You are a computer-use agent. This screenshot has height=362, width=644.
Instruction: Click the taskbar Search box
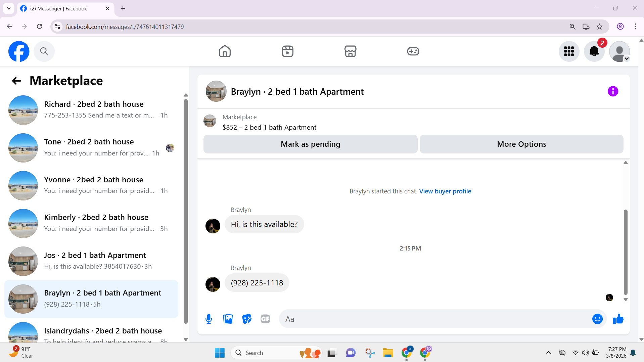coord(277,353)
